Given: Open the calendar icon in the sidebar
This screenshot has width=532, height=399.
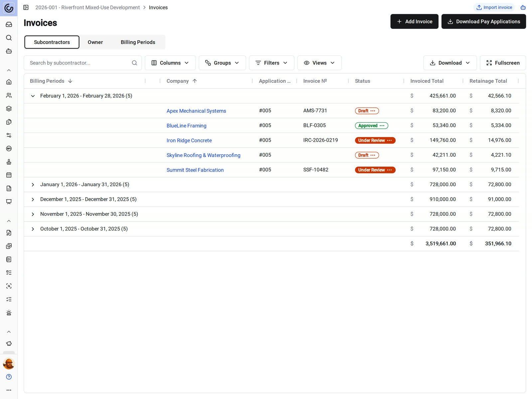Looking at the screenshot, I should (9, 175).
